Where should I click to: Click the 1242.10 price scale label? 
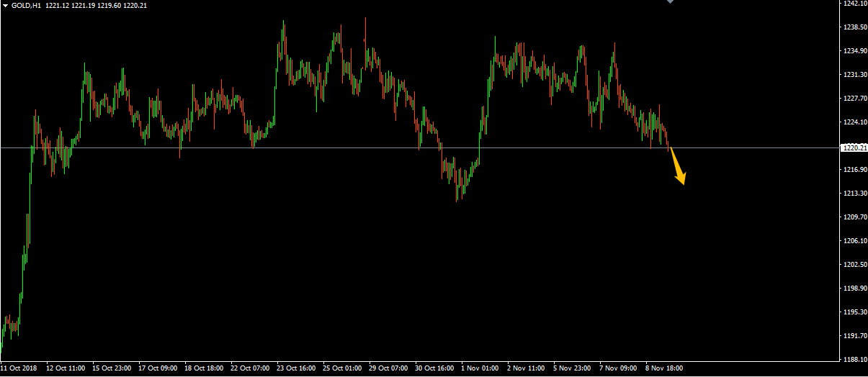pos(854,4)
